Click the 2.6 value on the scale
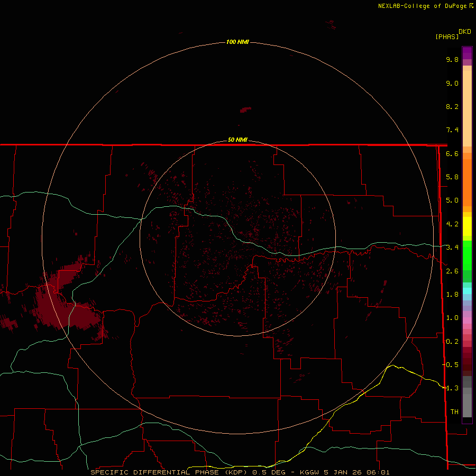Viewport: 476px width, 476px height. tap(452, 271)
